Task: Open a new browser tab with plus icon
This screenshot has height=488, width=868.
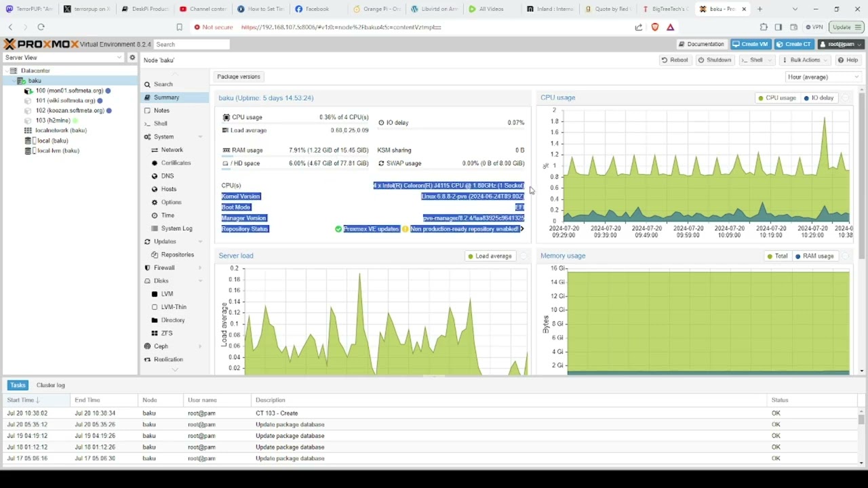Action: point(759,9)
